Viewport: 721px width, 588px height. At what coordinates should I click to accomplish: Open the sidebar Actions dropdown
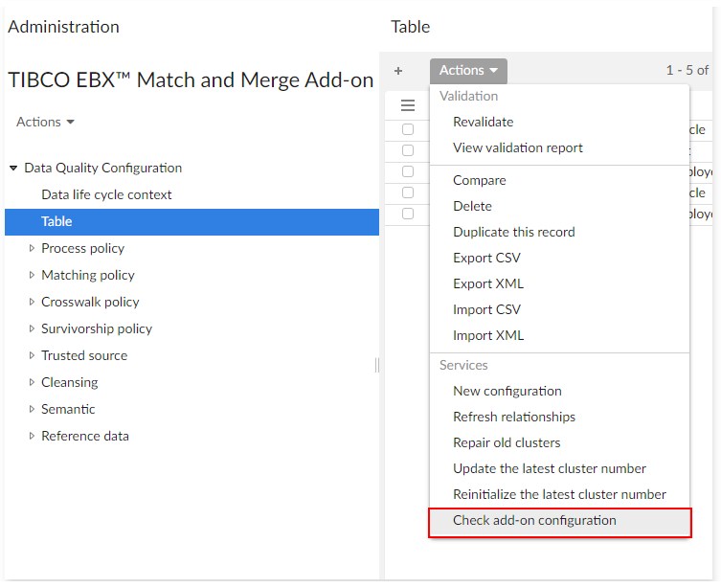[45, 122]
